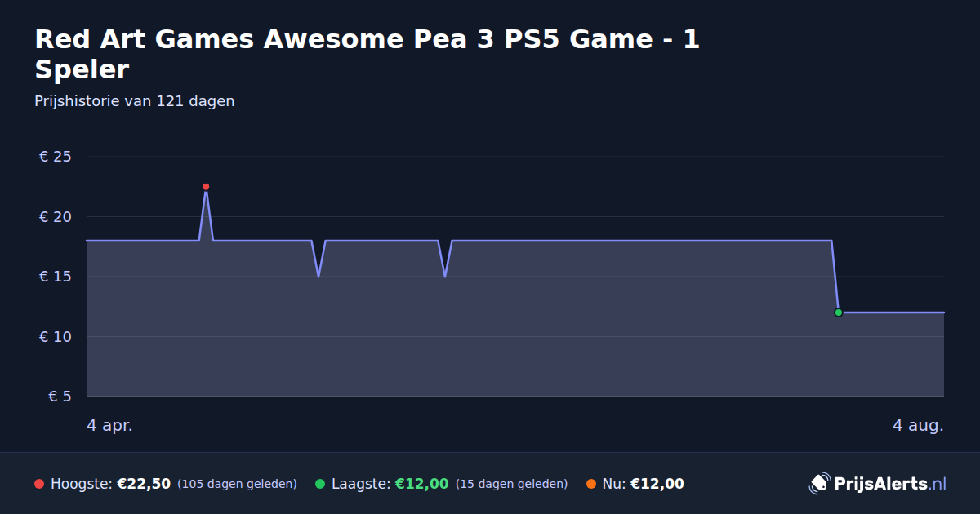This screenshot has width=980, height=514.
Task: Click the green Laagste legend dot
Action: 320,484
